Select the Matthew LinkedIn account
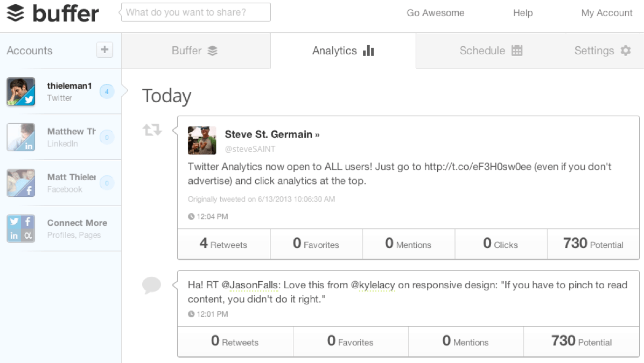Image resolution: width=644 pixels, height=363 pixels. click(x=61, y=137)
